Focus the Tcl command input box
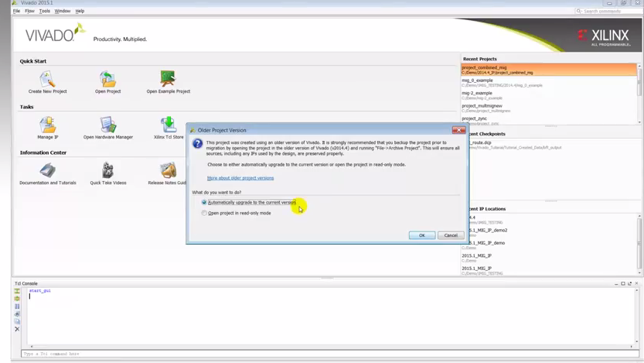This screenshot has width=644, height=363. click(x=329, y=354)
